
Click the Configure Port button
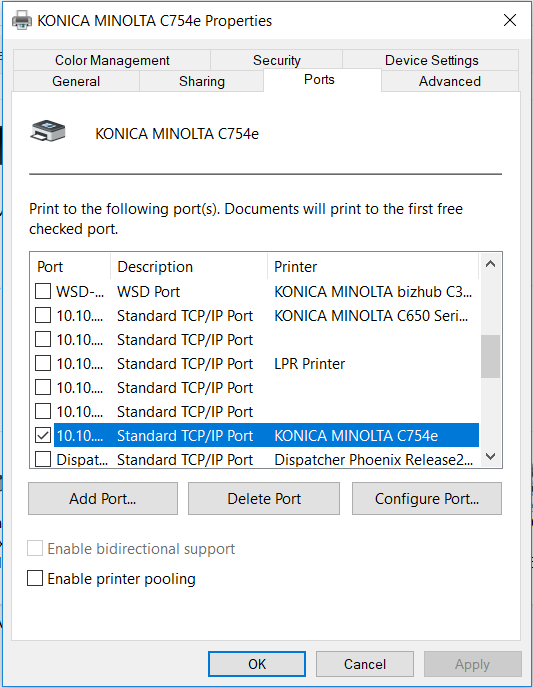pyautogui.click(x=427, y=498)
